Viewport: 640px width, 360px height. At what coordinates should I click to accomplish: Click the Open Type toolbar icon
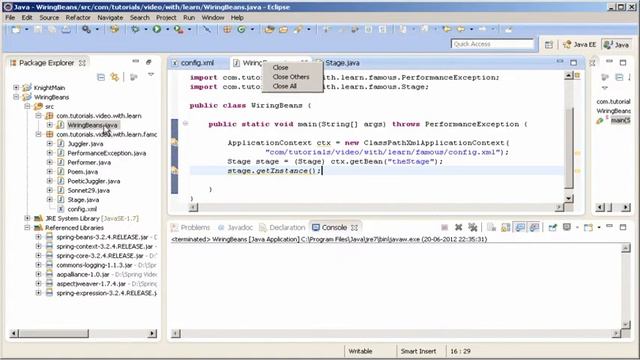pos(269,29)
